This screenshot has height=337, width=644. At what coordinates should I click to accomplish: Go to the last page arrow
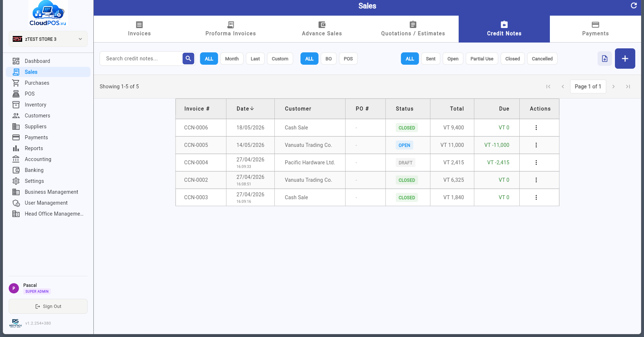(x=628, y=87)
